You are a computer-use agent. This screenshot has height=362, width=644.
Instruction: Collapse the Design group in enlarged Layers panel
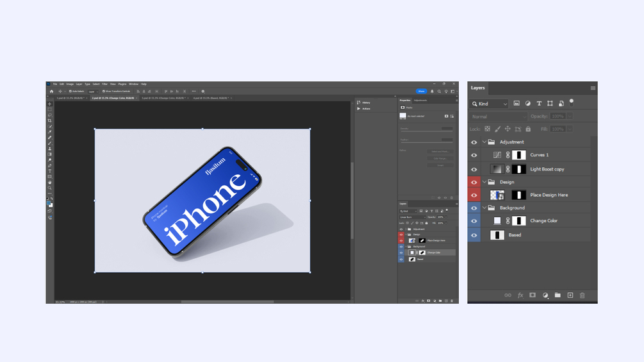(484, 182)
